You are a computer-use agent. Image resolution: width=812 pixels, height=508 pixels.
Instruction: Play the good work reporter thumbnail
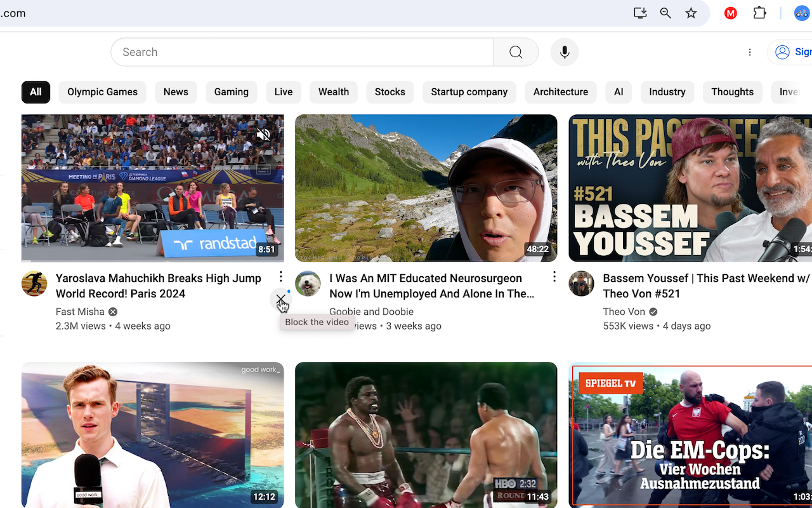pos(153,435)
